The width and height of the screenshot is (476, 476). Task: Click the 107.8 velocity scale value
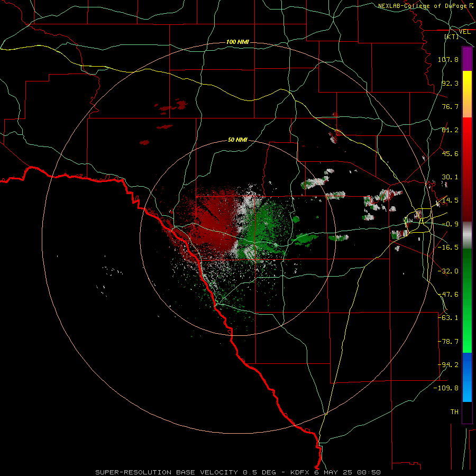(x=448, y=59)
